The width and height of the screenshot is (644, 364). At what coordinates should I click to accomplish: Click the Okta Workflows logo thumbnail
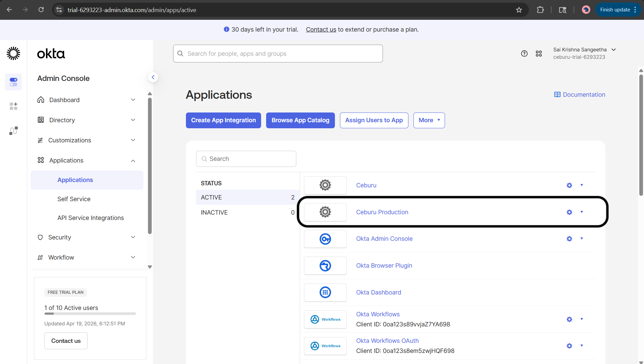click(325, 319)
